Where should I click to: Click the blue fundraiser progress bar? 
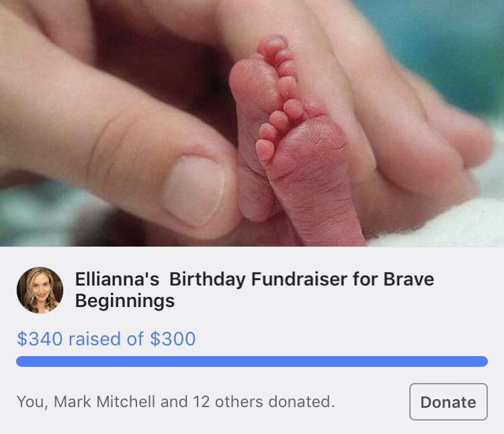tap(252, 361)
